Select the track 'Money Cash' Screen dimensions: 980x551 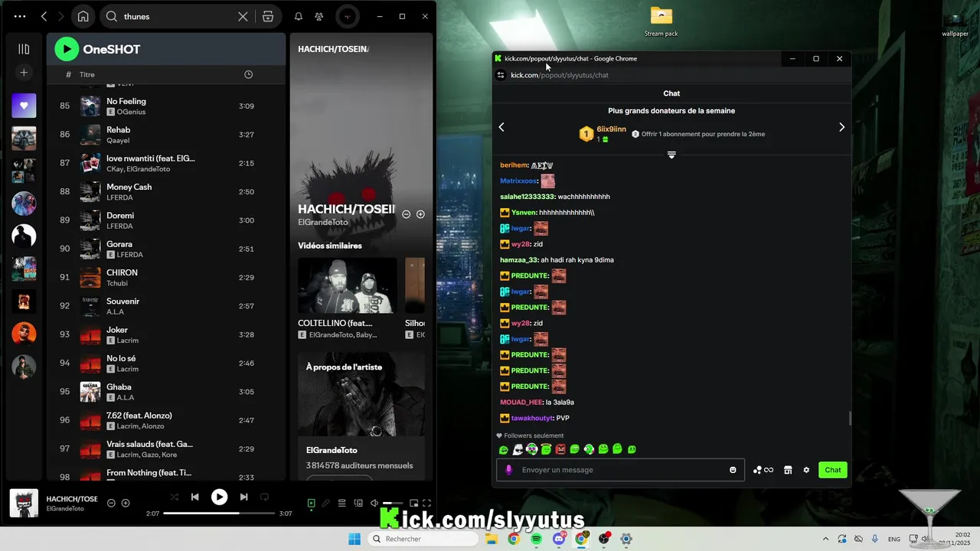click(166, 191)
